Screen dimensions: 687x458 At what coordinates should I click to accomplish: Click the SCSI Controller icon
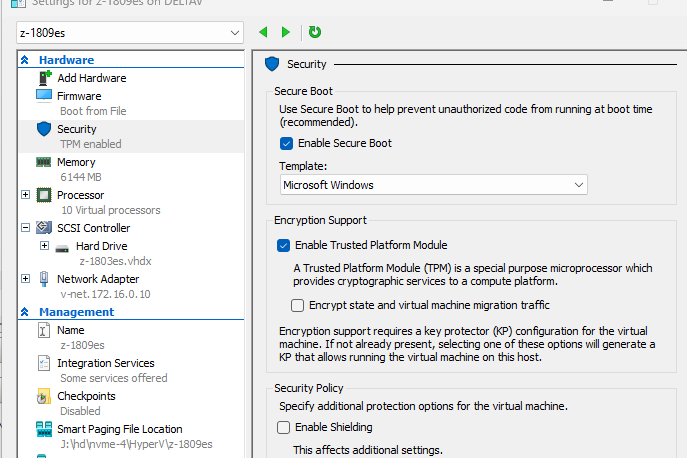tap(44, 227)
